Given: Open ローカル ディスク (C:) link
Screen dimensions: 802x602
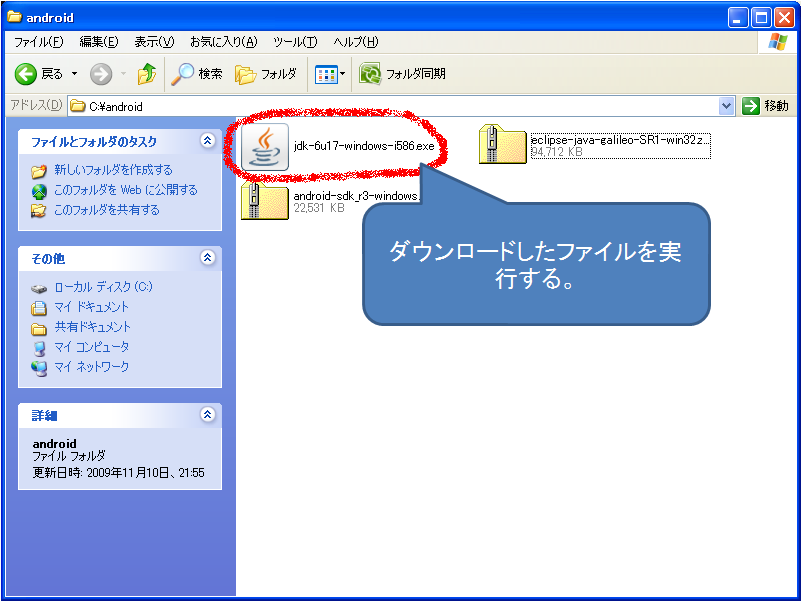Looking at the screenshot, I should point(103,286).
